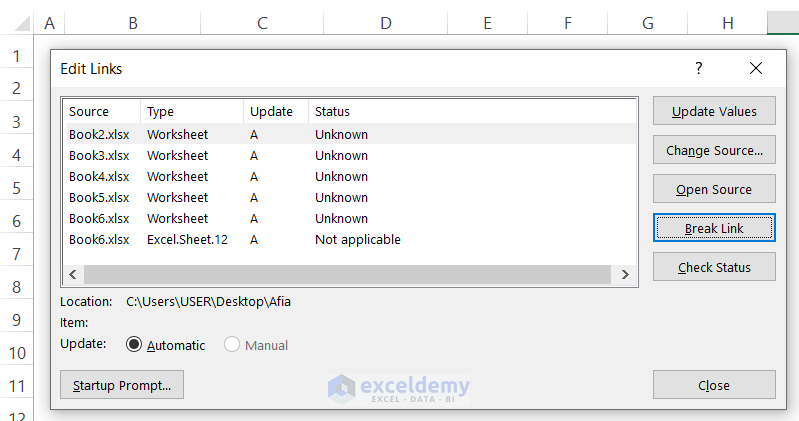Click the horizontal scrollbar left arrow

(73, 274)
